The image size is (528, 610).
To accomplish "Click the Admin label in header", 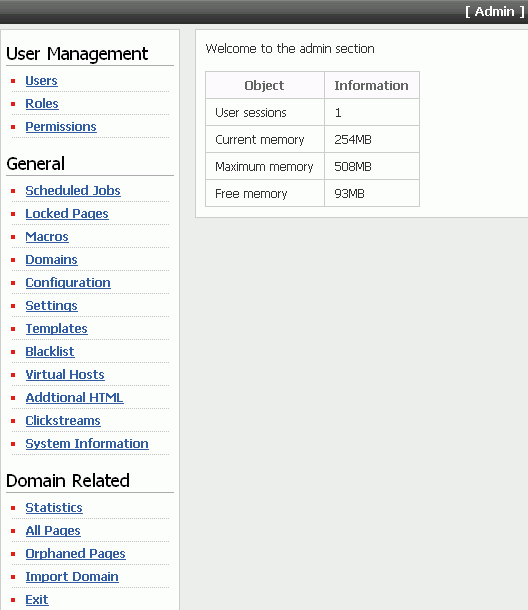I will (x=495, y=12).
